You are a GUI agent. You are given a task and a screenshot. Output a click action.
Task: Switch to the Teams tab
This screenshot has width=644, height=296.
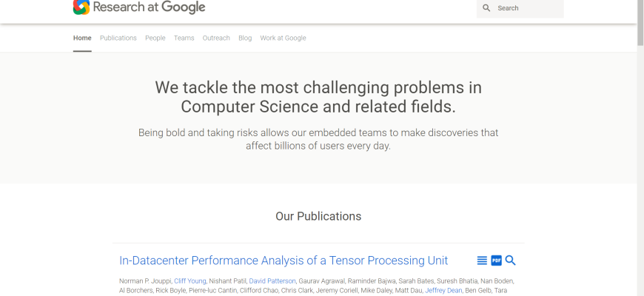tap(184, 38)
